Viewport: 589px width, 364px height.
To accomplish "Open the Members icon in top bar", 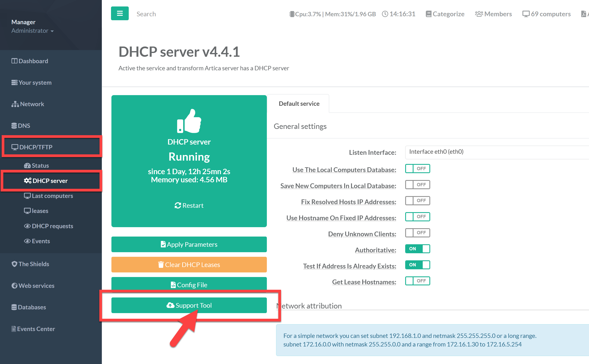I will pos(479,14).
